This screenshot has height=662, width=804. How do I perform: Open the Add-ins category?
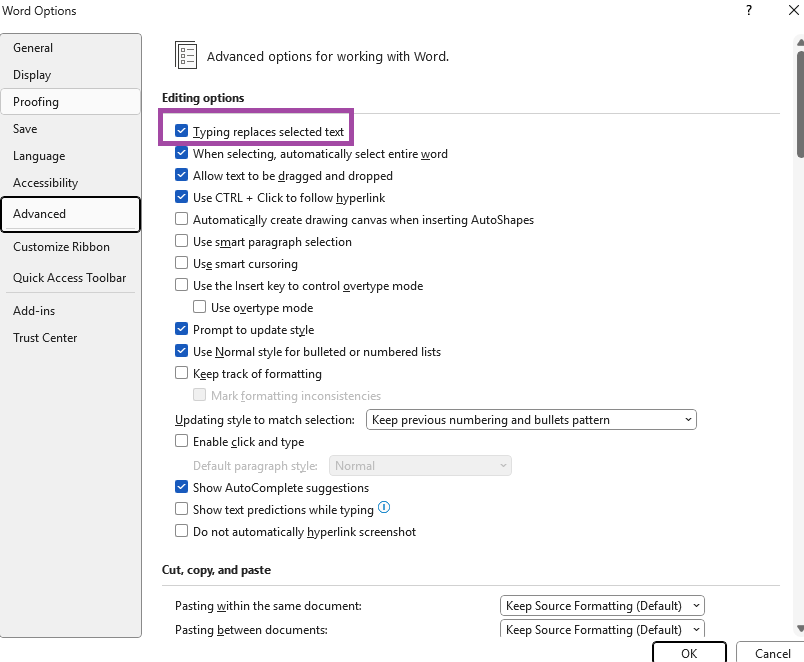(71, 311)
